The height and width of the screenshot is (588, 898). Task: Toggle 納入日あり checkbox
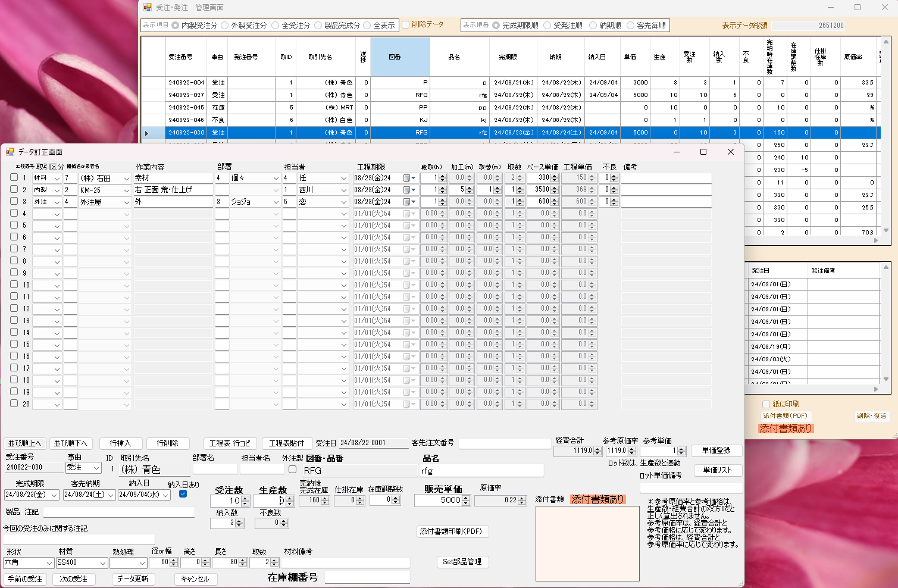click(183, 494)
